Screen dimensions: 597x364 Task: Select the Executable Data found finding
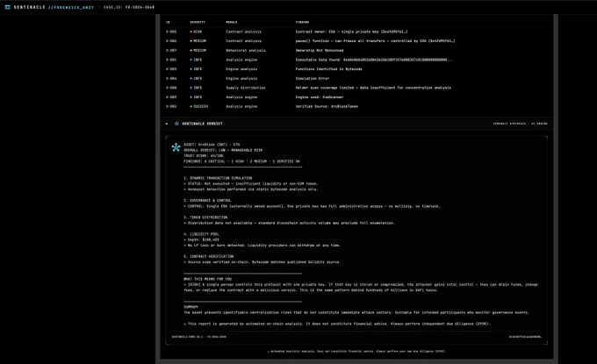tap(374, 60)
